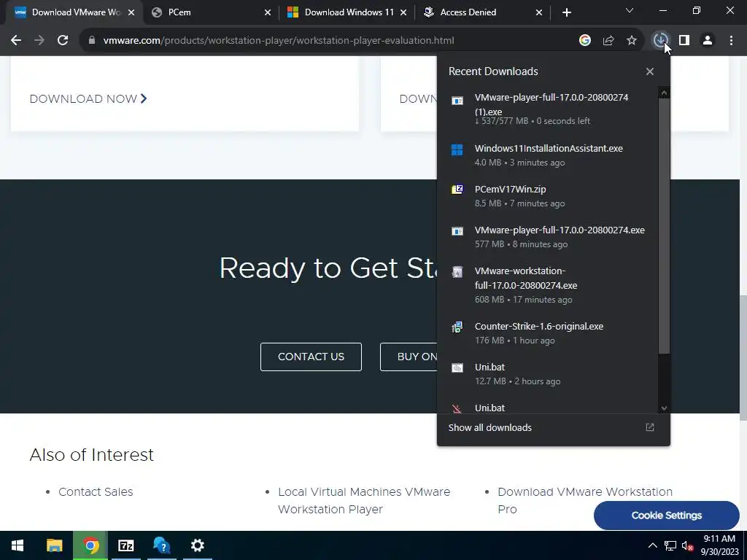Open the Chrome side panel
The width and height of the screenshot is (747, 560).
(x=684, y=41)
